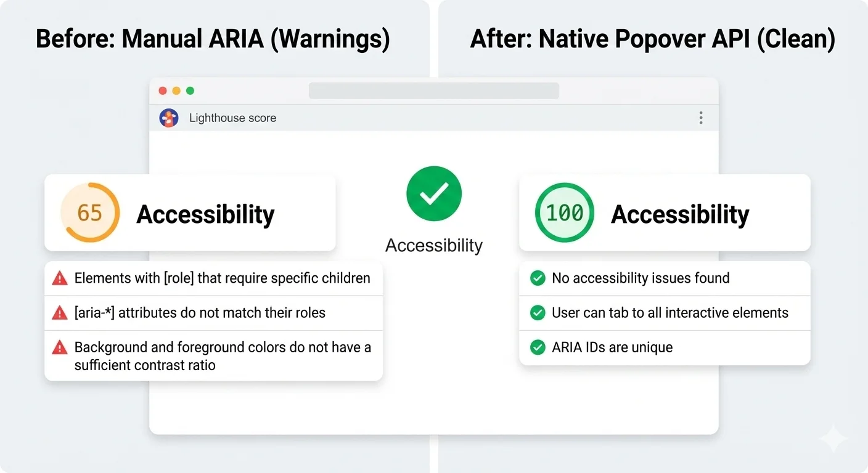Select the Lighthouse score tab title
The image size is (868, 473).
click(232, 118)
